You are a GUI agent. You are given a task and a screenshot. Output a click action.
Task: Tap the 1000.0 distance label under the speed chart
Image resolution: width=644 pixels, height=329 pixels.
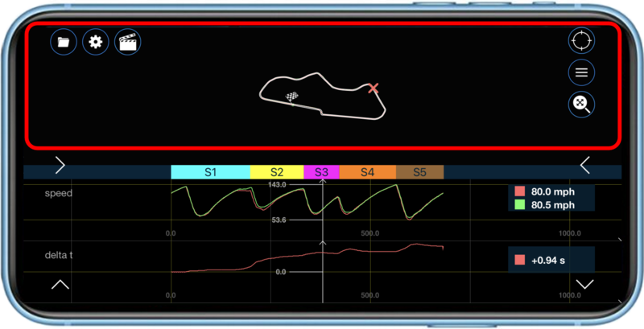point(569,233)
